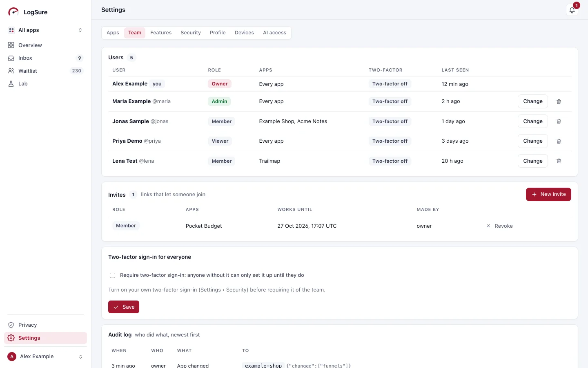The width and height of the screenshot is (588, 368).
Task: Click Two-factor off badge for Alex Example
Action: 390,84
